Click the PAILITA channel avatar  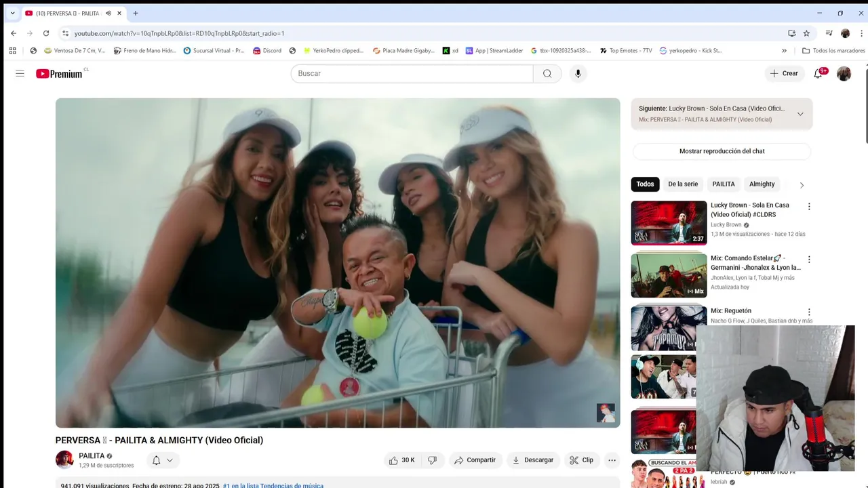(64, 460)
